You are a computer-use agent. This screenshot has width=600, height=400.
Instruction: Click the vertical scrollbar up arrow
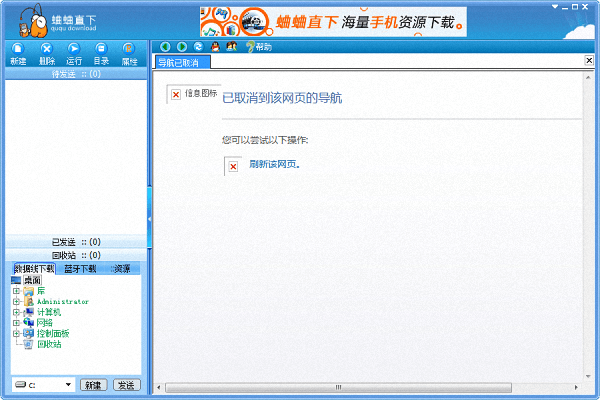(588, 77)
